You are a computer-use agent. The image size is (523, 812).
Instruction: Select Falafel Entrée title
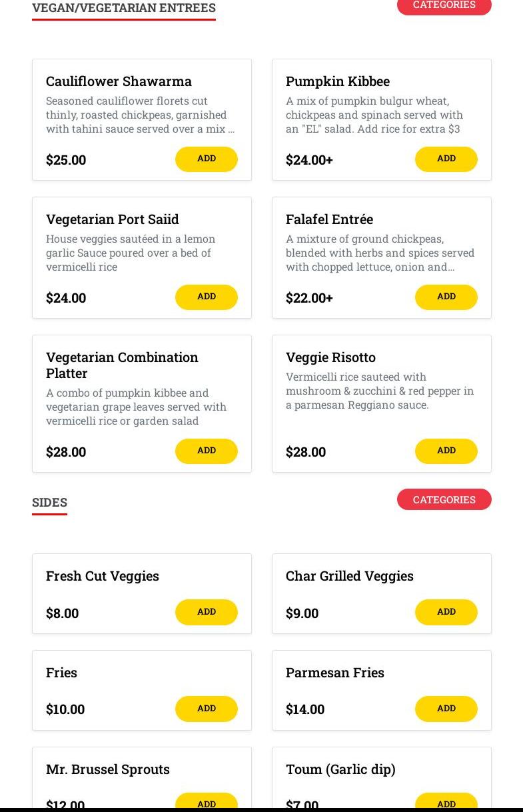[329, 219]
